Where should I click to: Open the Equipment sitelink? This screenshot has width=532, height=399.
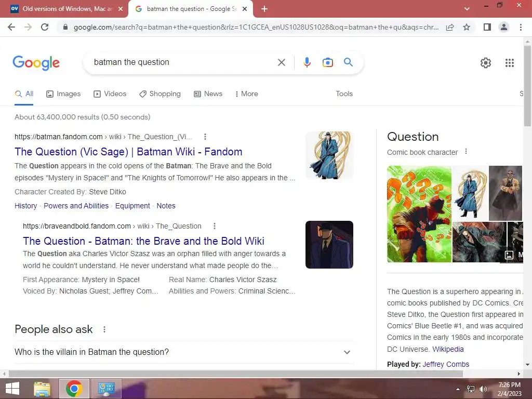coord(132,206)
